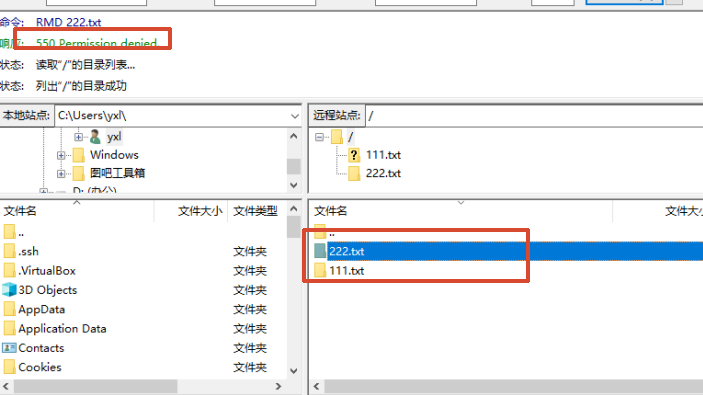This screenshot has height=395, width=703.
Task: Click the 3D Objects cube icon
Action: pos(9,290)
